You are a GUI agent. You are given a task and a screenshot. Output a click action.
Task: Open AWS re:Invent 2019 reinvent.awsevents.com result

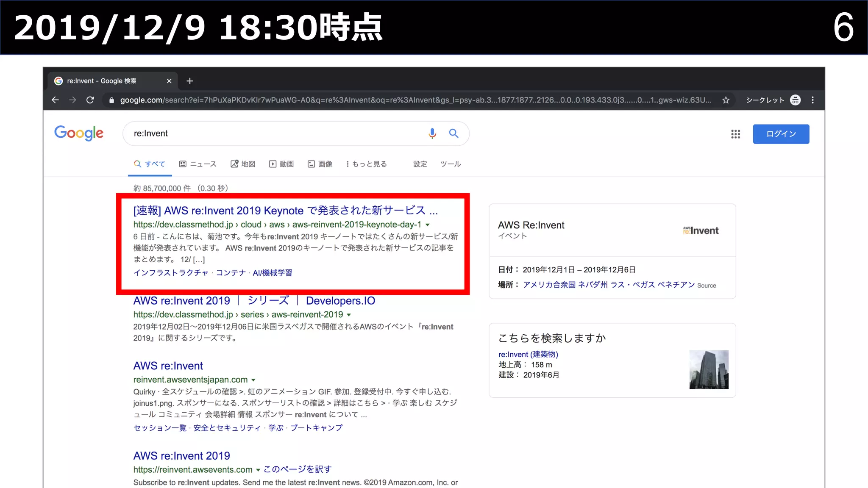coord(182,456)
